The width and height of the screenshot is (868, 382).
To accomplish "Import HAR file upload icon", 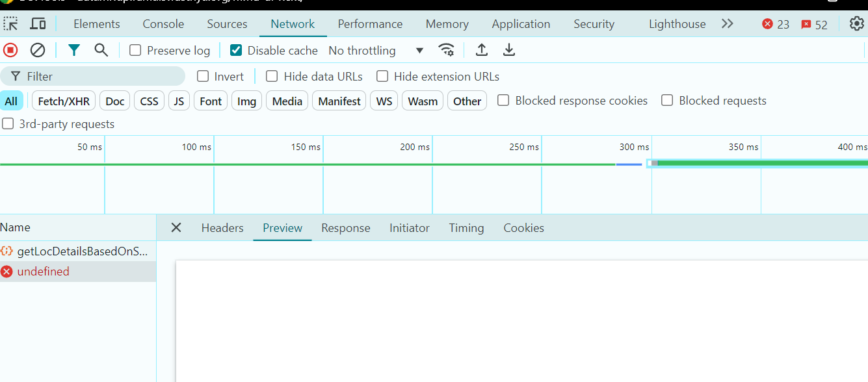I will pyautogui.click(x=482, y=50).
